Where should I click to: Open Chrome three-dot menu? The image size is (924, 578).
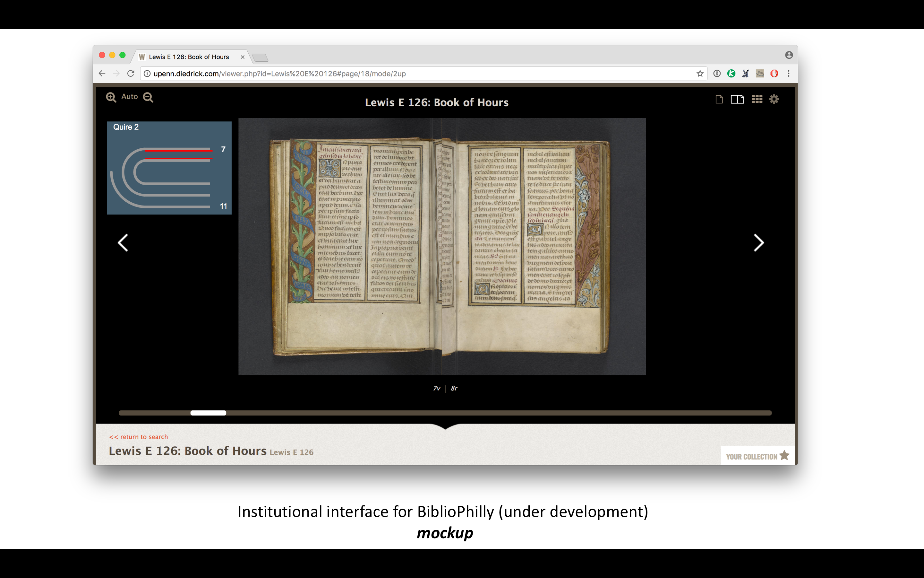point(789,74)
